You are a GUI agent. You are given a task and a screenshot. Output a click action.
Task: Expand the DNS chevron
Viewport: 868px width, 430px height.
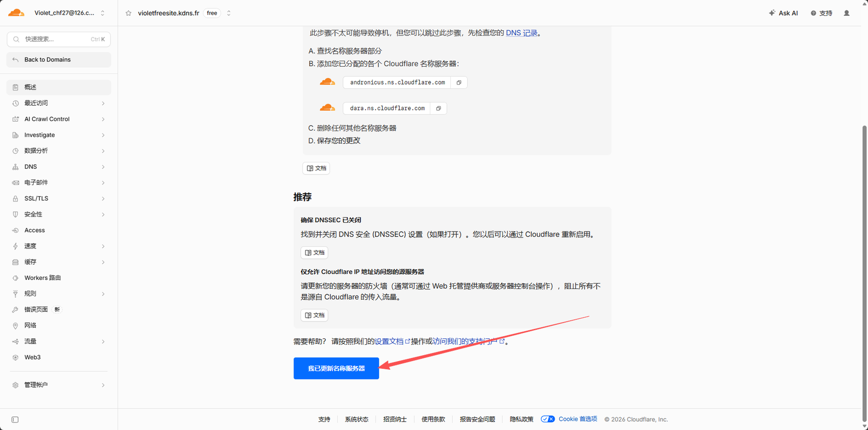pyautogui.click(x=103, y=167)
